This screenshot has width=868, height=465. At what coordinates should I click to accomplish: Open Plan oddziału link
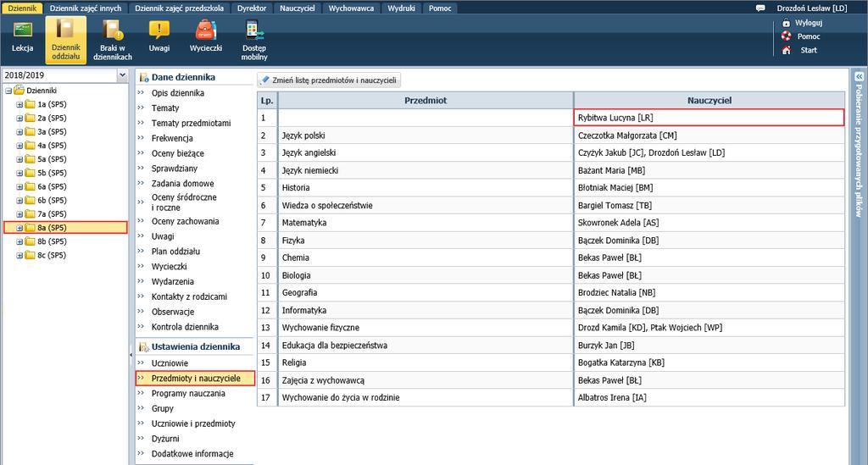pyautogui.click(x=175, y=251)
